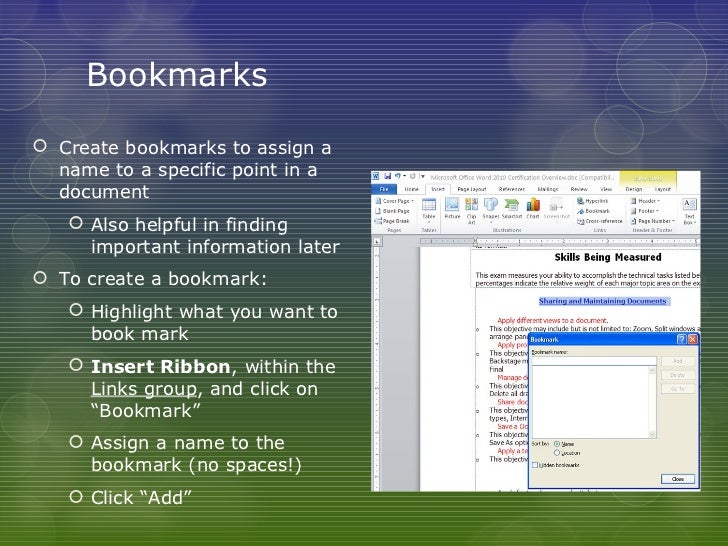Expand the Table dropdown arrow
The width and height of the screenshot is (728, 546).
click(x=429, y=222)
